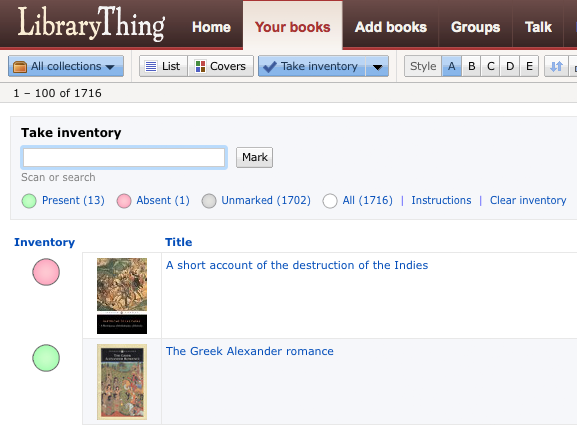Focus the Scan or search field
The image size is (577, 425).
pos(124,157)
